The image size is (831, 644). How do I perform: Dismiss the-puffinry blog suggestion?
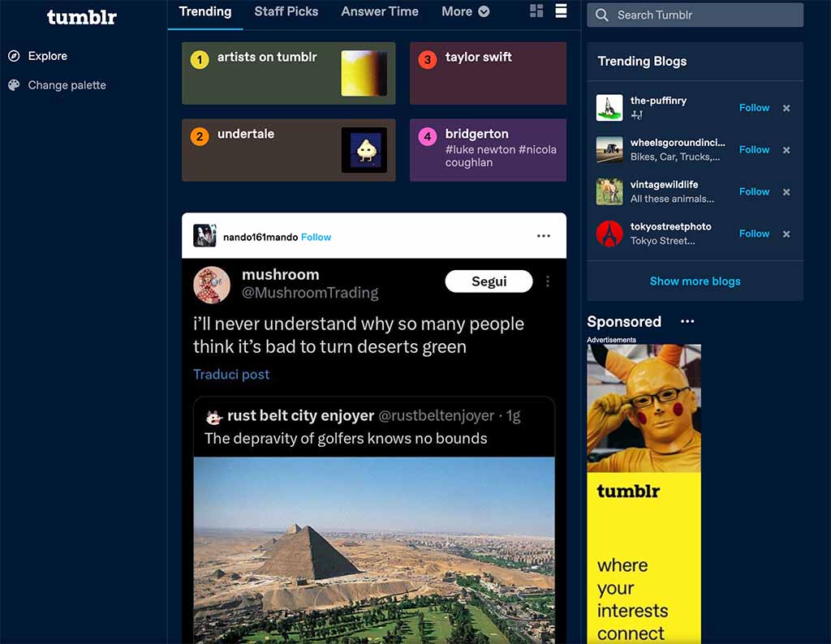pyautogui.click(x=786, y=108)
